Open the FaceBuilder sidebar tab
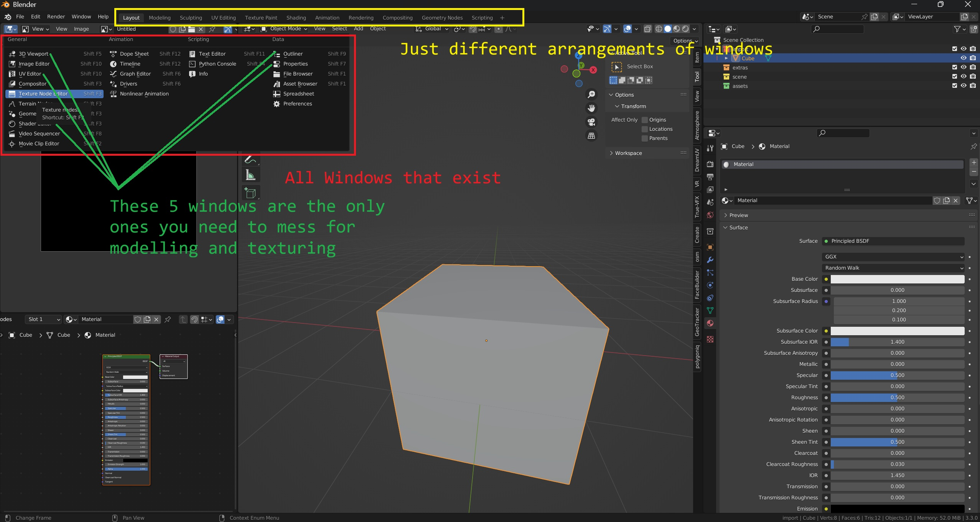This screenshot has width=980, height=522. click(x=697, y=285)
